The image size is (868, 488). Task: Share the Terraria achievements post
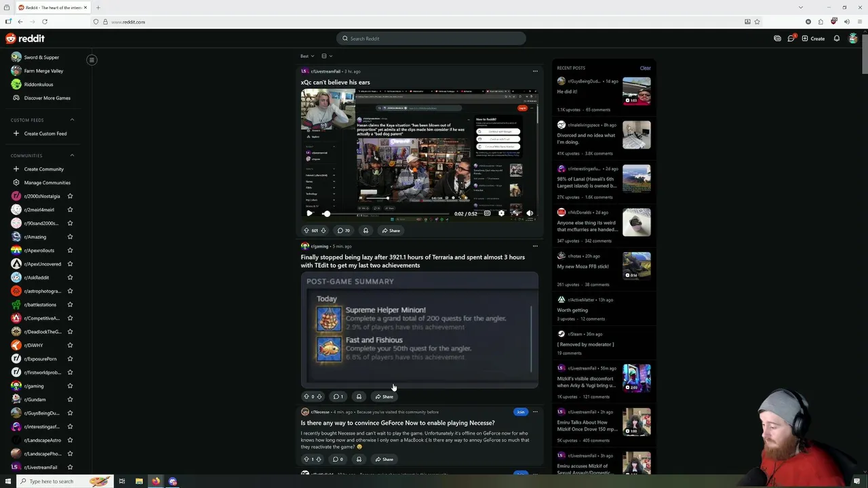pyautogui.click(x=384, y=396)
